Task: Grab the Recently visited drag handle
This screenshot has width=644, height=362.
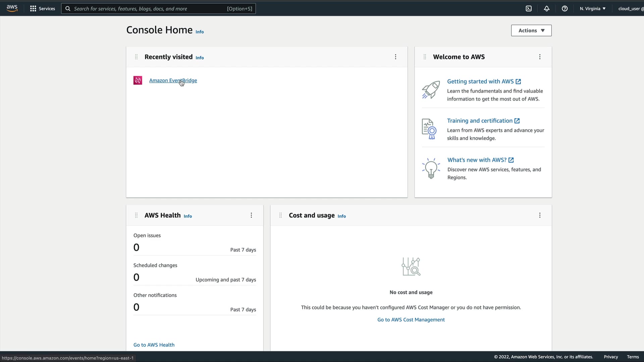Action: pos(136,57)
